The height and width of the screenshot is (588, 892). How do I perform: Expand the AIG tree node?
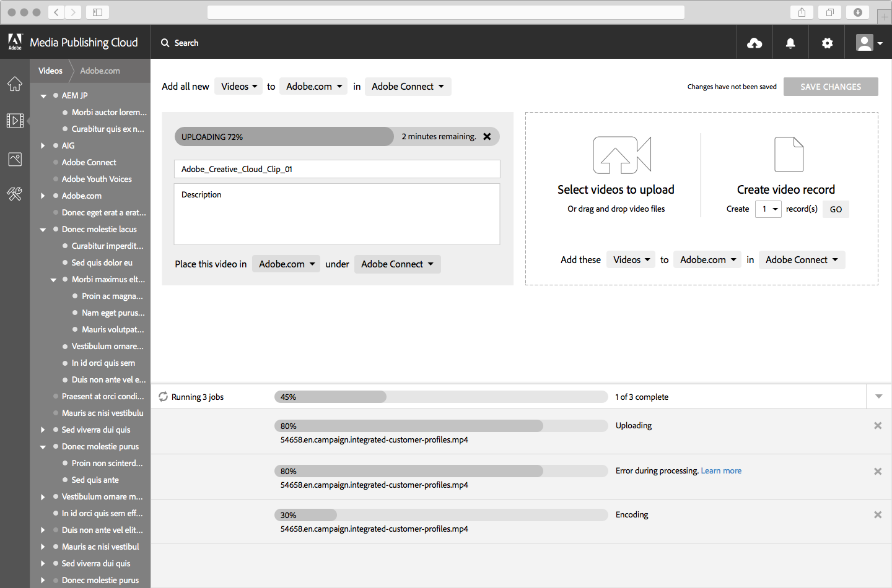click(x=43, y=145)
